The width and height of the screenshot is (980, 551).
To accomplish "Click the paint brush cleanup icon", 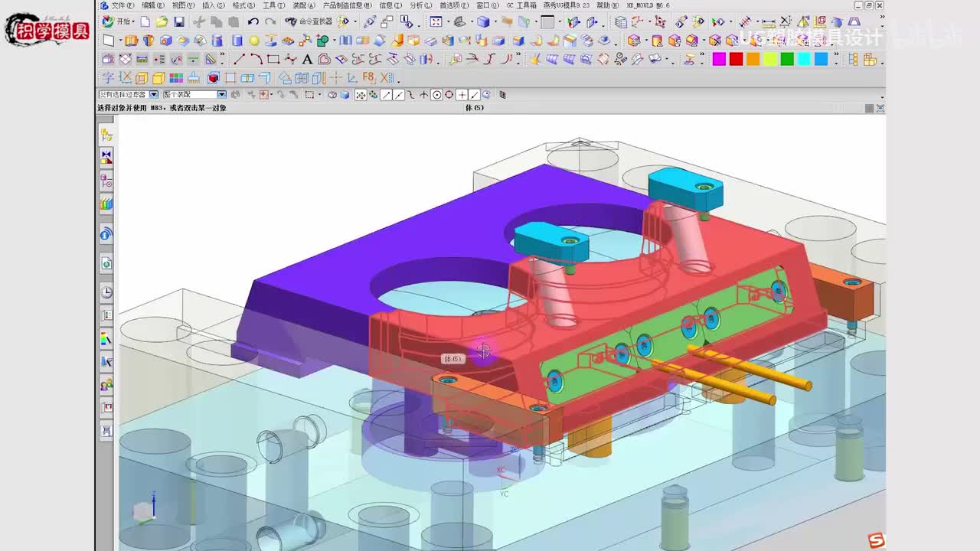I will 194,77.
